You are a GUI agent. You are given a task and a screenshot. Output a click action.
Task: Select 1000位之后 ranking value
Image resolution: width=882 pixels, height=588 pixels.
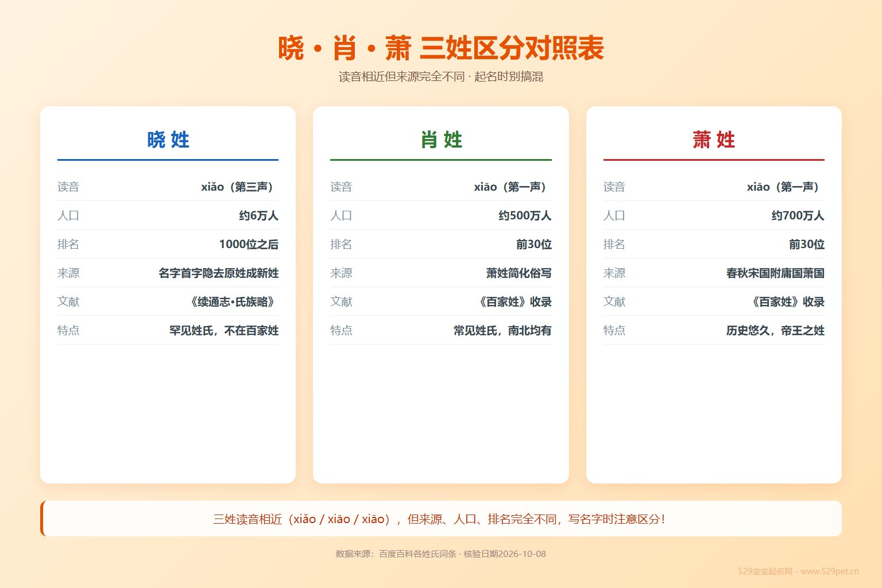(x=249, y=244)
